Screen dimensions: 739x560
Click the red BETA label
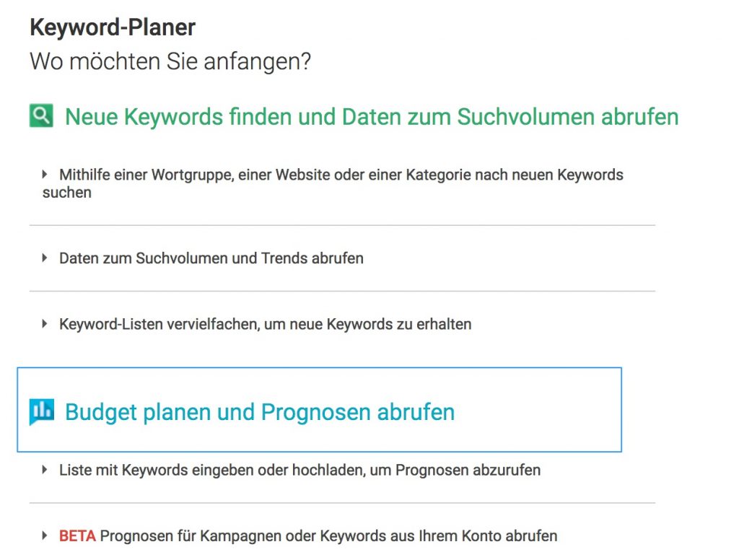click(x=77, y=536)
